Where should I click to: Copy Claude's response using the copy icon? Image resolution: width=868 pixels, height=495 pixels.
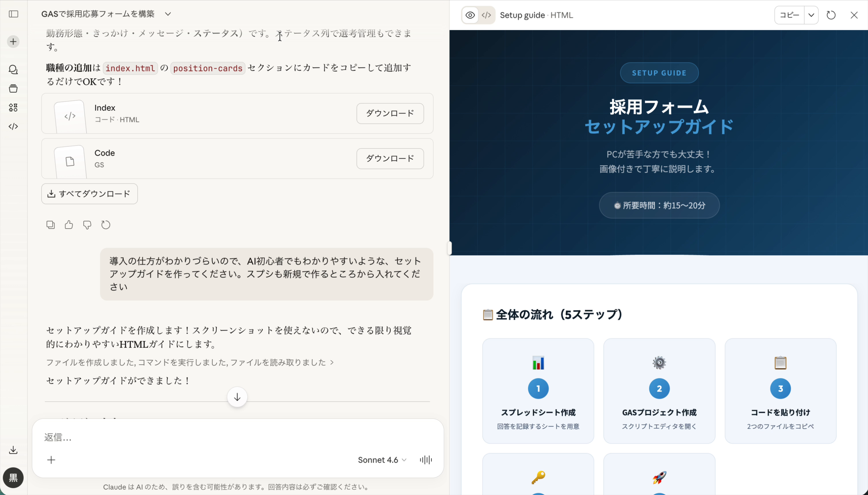(50, 225)
